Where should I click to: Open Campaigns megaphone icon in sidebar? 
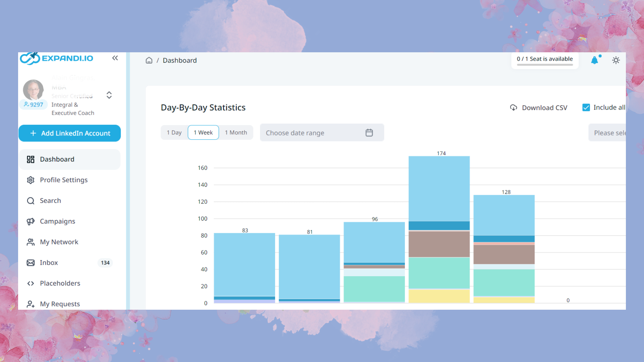point(31,221)
